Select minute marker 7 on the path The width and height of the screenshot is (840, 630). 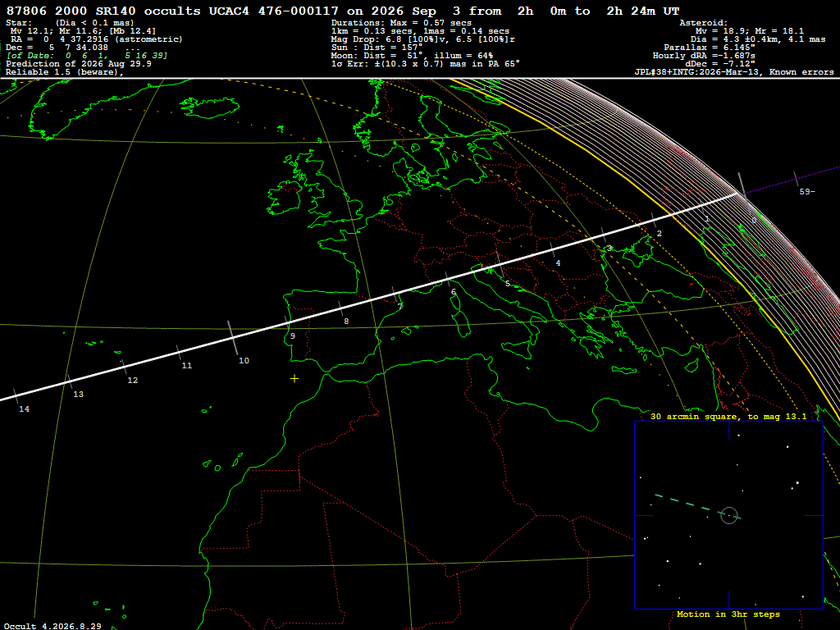click(x=399, y=307)
